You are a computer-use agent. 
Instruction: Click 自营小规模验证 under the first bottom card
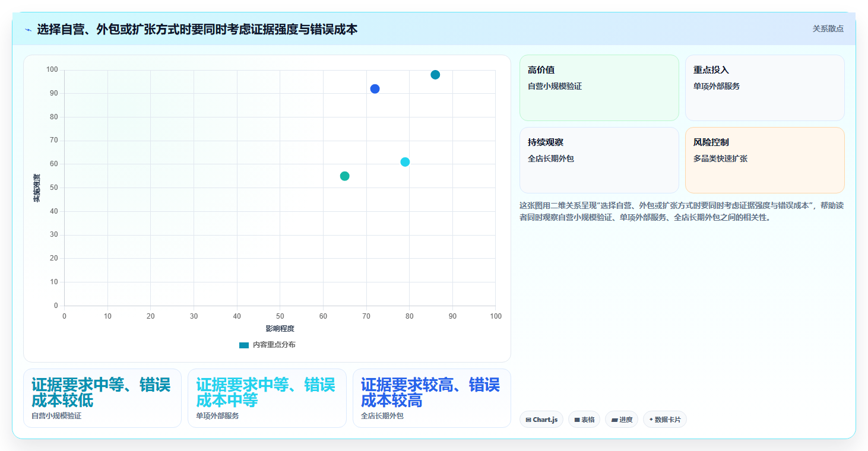56,416
